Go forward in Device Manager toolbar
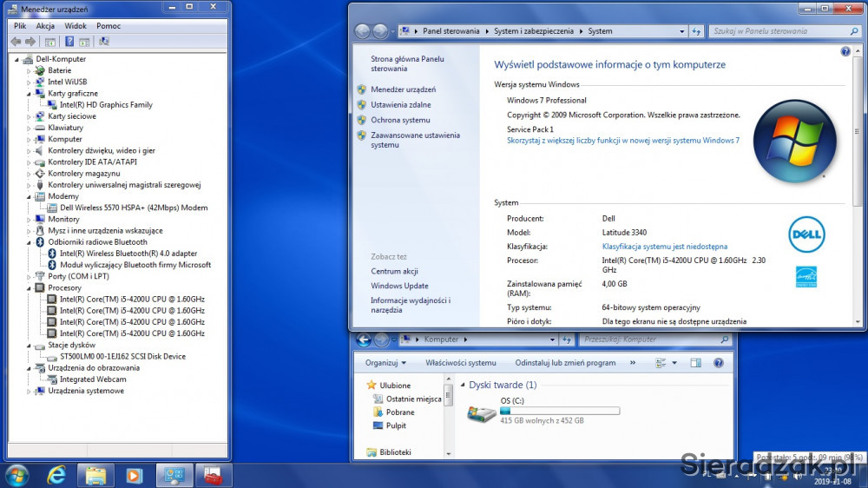Image resolution: width=868 pixels, height=488 pixels. pos(30,42)
